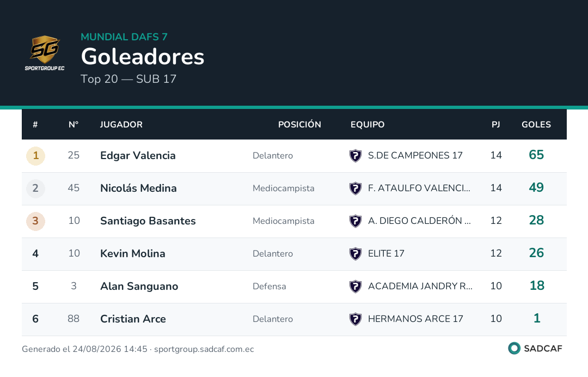Select the POSICIÓN column header

coord(299,125)
